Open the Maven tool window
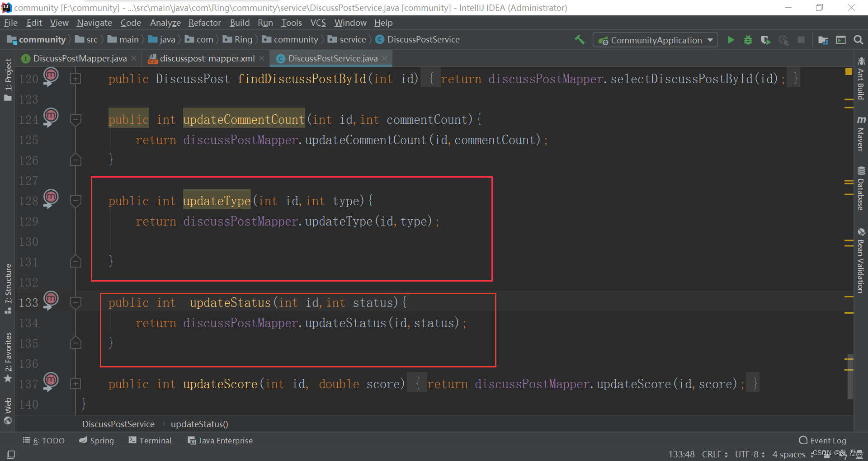Viewport: 868px width, 461px height. tap(861, 133)
